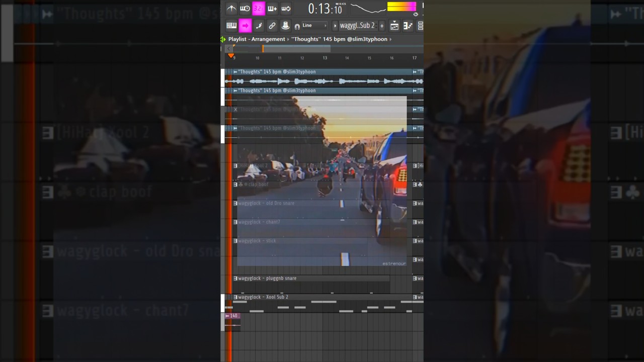
Task: Click pattern icon of clap boof clip
Action: point(235,185)
